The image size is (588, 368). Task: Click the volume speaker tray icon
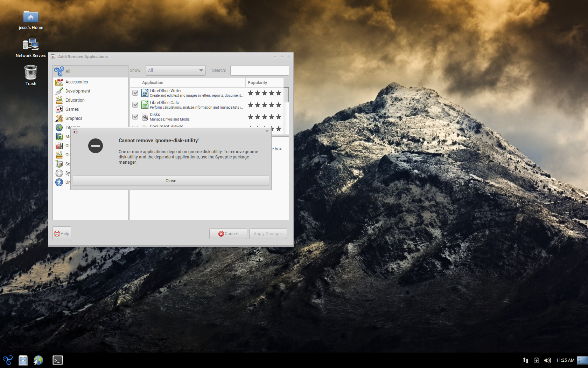coord(547,360)
